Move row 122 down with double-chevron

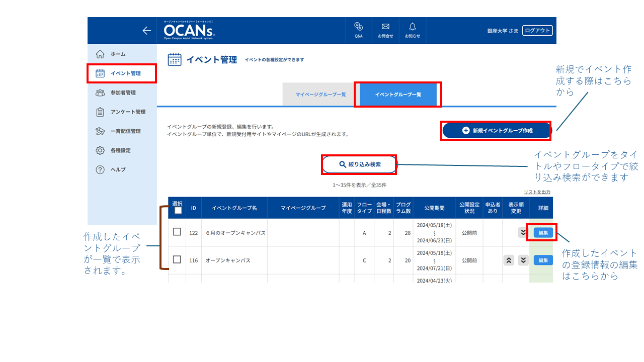pyautogui.click(x=523, y=232)
